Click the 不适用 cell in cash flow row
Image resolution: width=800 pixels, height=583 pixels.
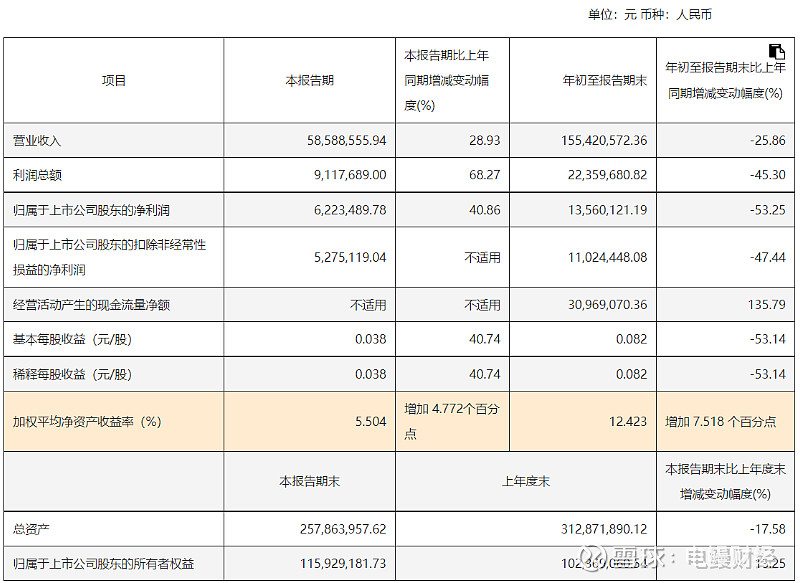[x=368, y=301]
